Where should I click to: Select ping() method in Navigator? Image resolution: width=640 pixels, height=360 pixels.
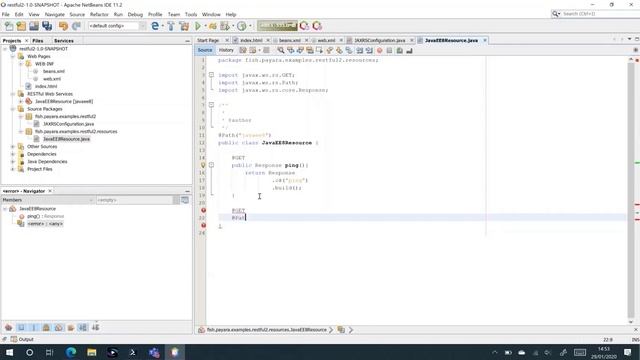[45, 216]
